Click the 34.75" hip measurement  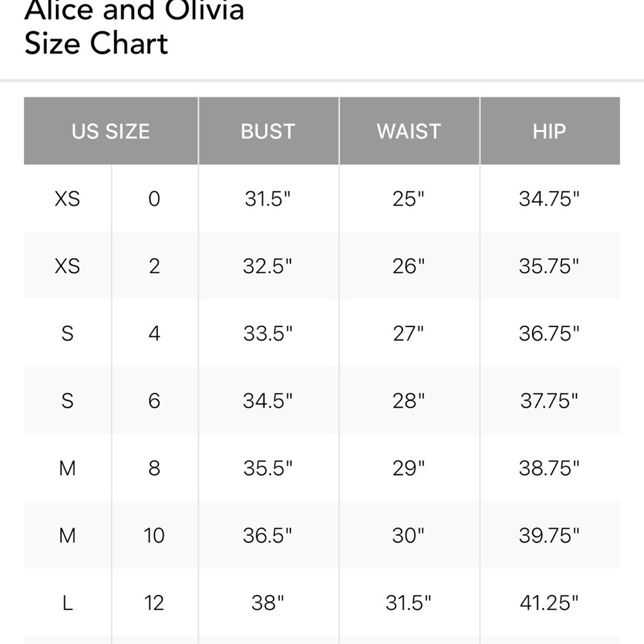tap(549, 199)
